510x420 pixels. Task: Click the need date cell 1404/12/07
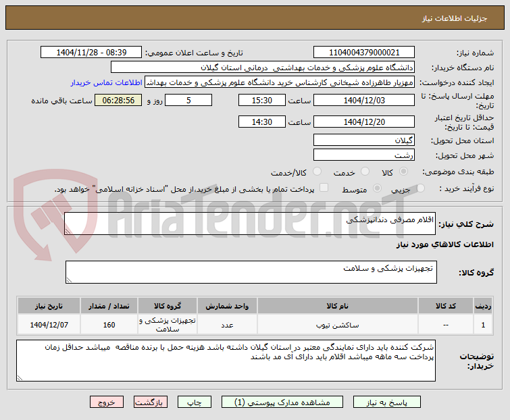[x=49, y=325]
